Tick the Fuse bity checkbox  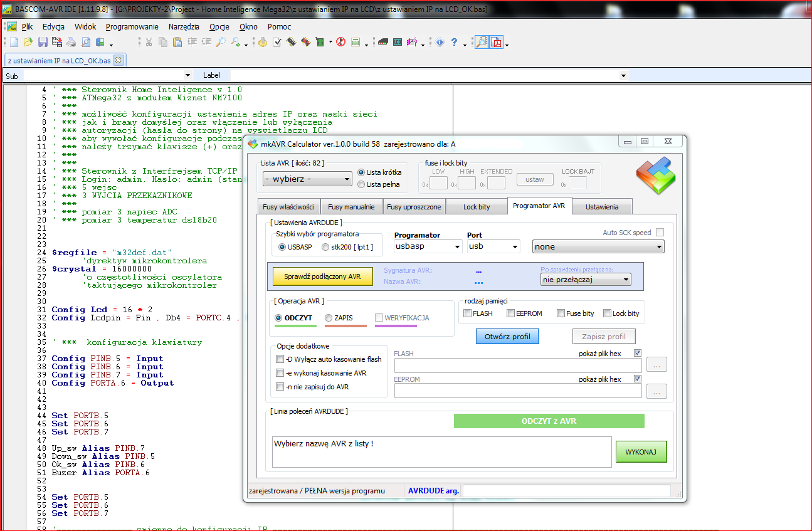(x=561, y=313)
